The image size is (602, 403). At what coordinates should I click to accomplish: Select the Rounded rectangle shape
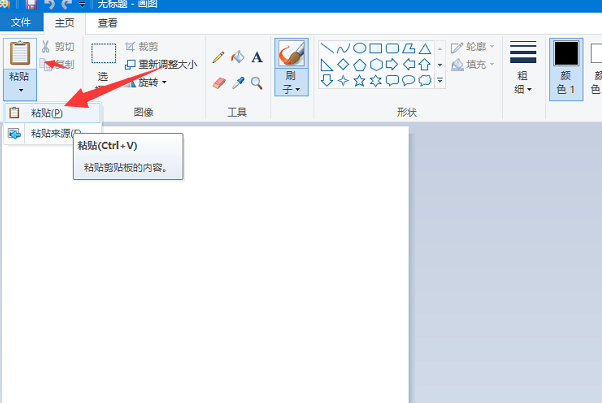(x=392, y=48)
